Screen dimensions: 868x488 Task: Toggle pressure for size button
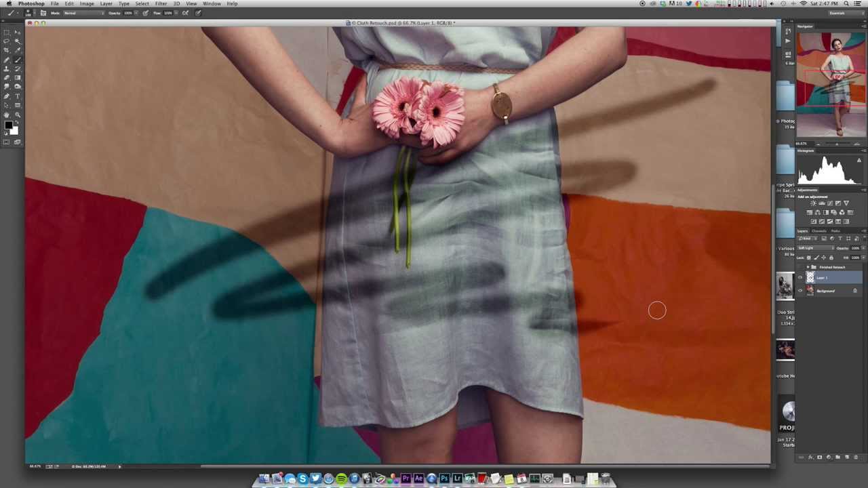[198, 13]
